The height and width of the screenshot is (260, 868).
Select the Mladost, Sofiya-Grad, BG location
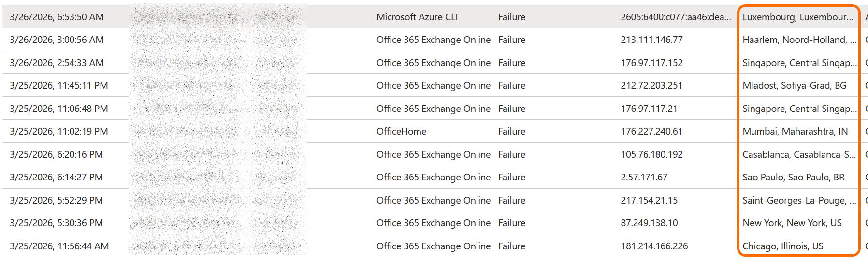tap(794, 85)
